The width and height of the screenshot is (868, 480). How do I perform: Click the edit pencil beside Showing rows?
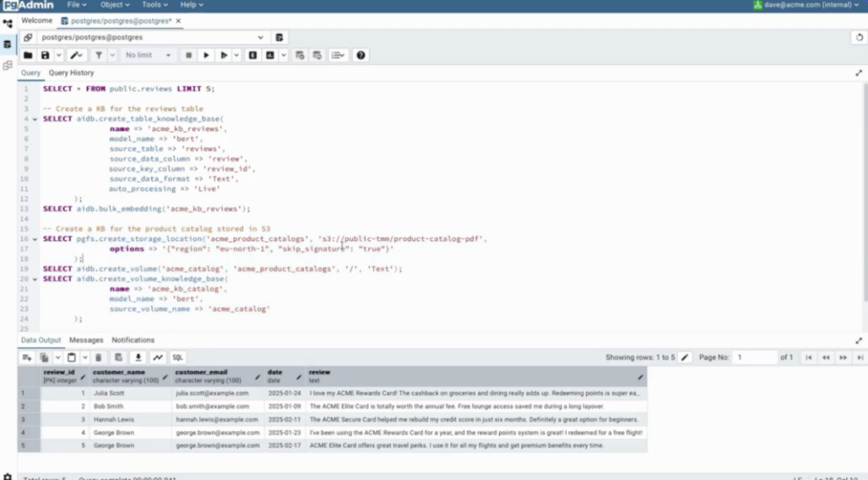coord(685,358)
